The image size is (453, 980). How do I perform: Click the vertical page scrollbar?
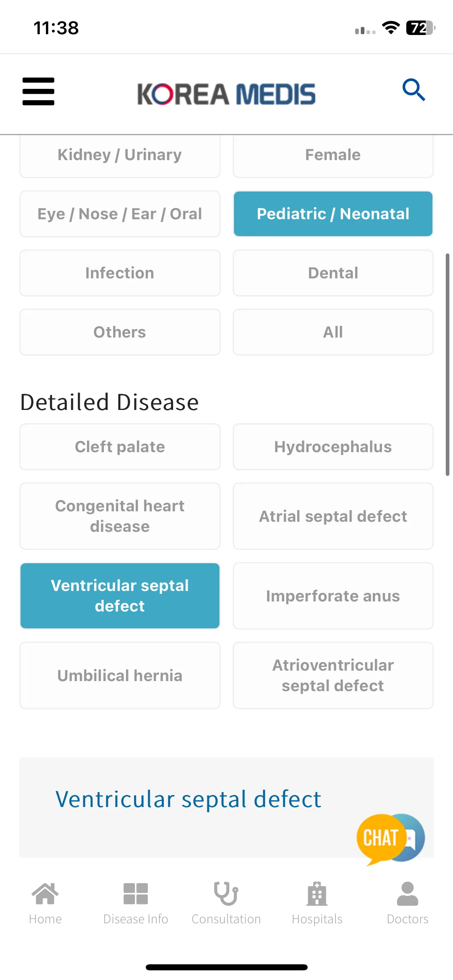pyautogui.click(x=447, y=364)
